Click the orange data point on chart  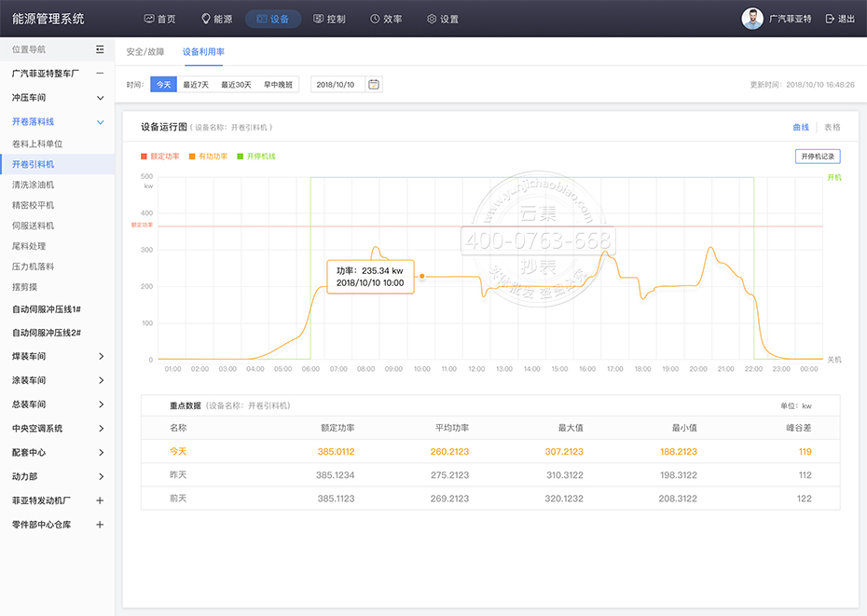click(422, 276)
